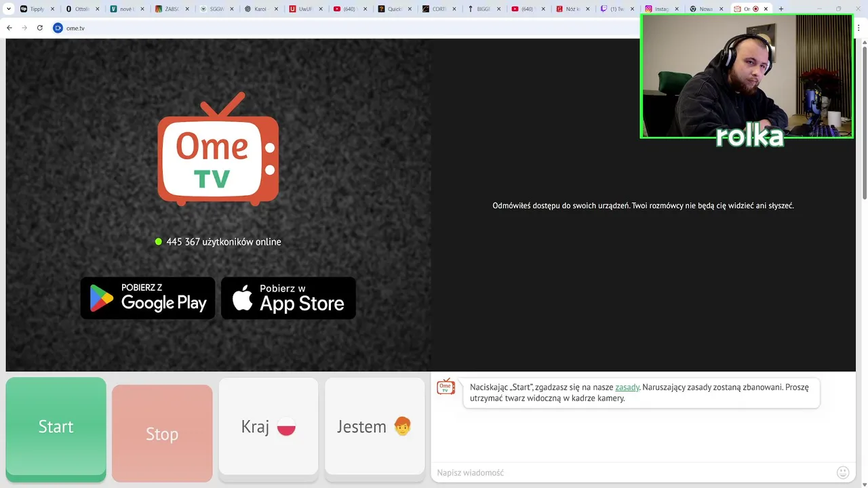
Task: Close the Twitch tab
Action: point(631,9)
